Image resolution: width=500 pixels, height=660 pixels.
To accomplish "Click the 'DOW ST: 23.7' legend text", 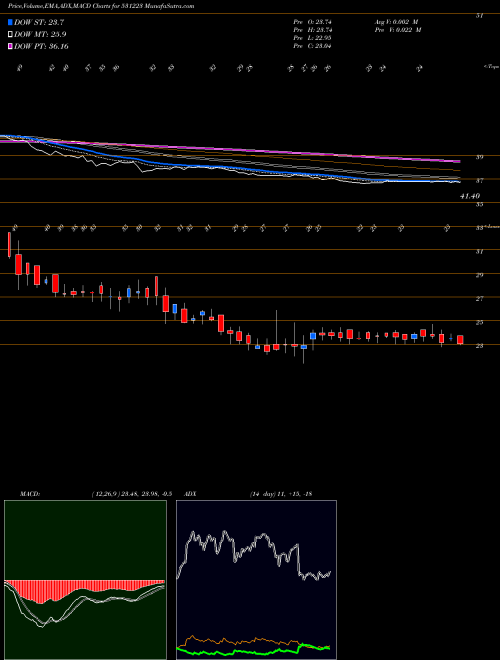I will [x=39, y=23].
